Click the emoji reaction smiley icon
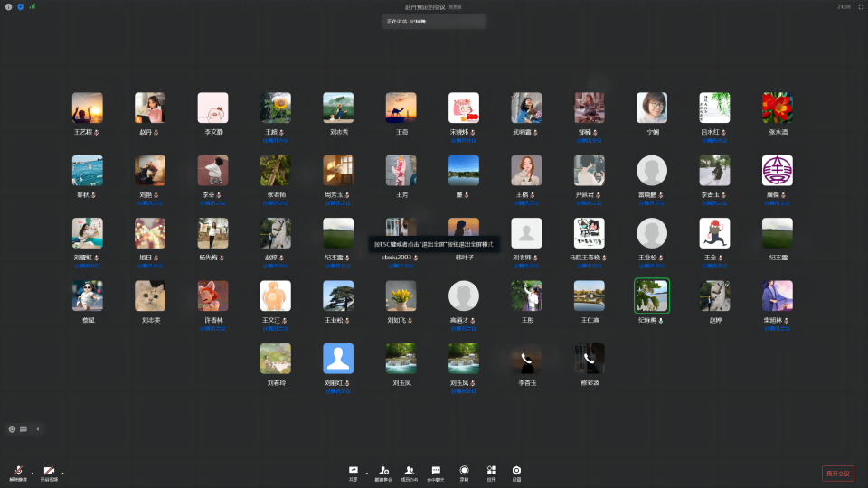Image resolution: width=868 pixels, height=488 pixels. click(13, 429)
